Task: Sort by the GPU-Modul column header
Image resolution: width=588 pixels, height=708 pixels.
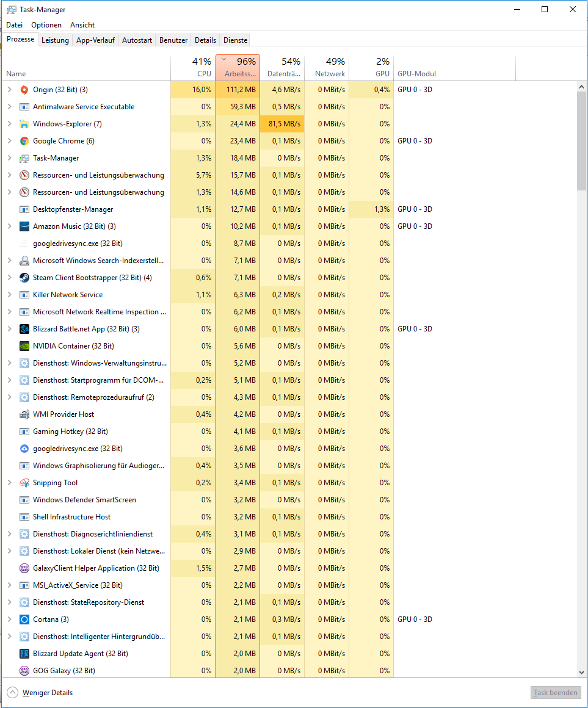Action: click(454, 68)
